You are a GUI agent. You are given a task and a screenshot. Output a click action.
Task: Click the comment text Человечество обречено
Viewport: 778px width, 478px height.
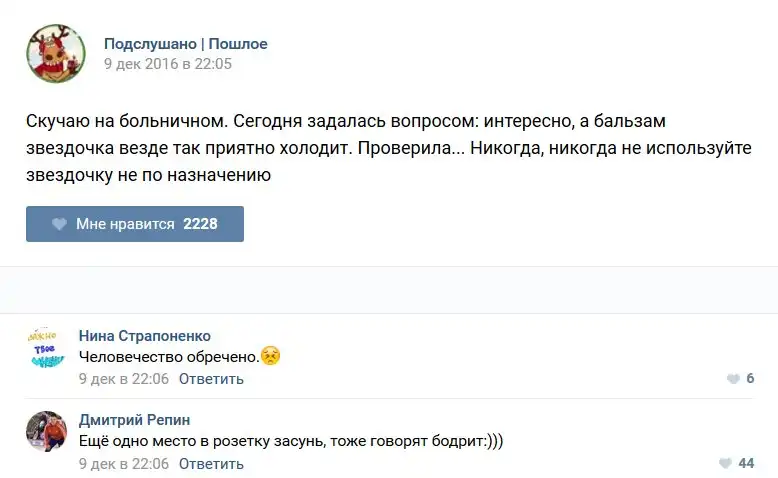pos(168,357)
